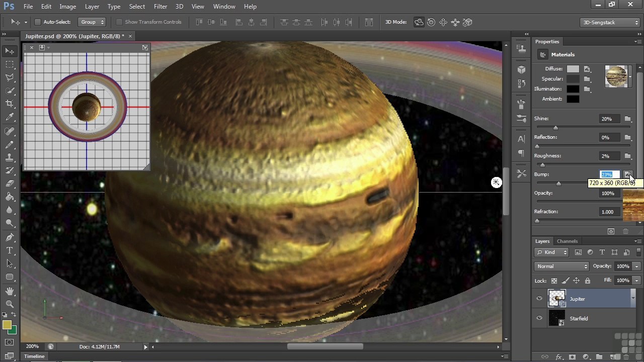Select the History Brush tool
This screenshot has height=362, width=644.
pos(10,170)
